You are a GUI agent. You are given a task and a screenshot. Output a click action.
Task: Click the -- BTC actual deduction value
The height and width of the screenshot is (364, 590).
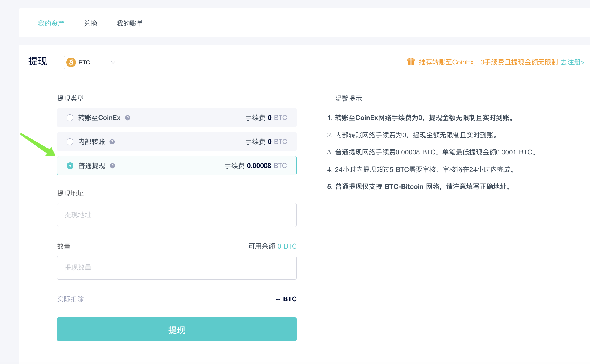pyautogui.click(x=286, y=299)
